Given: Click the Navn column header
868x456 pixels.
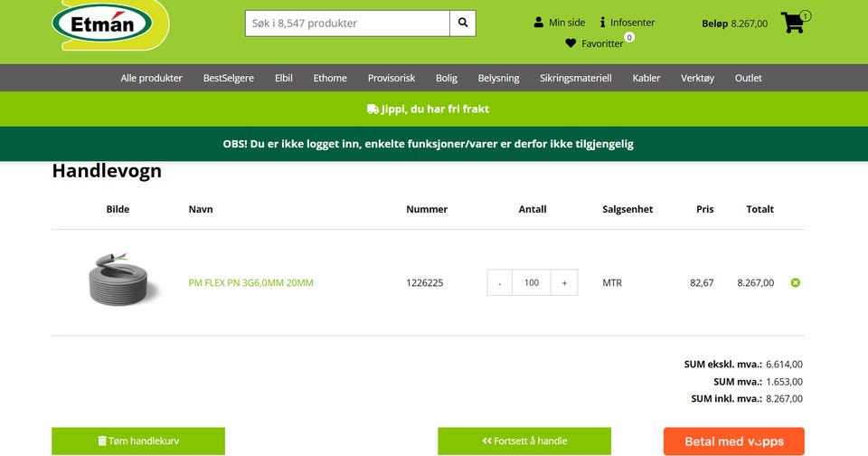Looking at the screenshot, I should click(201, 209).
